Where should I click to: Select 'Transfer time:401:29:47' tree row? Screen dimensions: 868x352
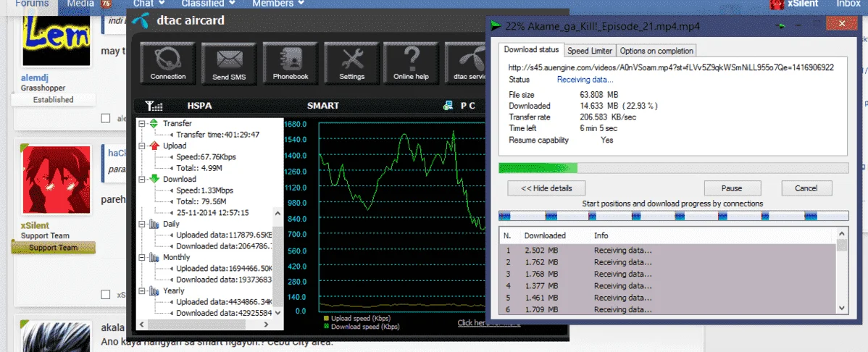click(217, 135)
